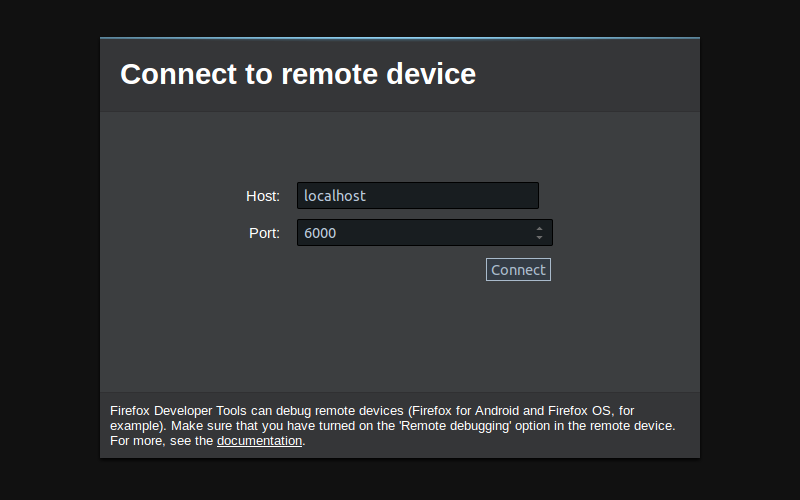Click the Port spinner down arrow
The image size is (800, 500).
click(540, 238)
